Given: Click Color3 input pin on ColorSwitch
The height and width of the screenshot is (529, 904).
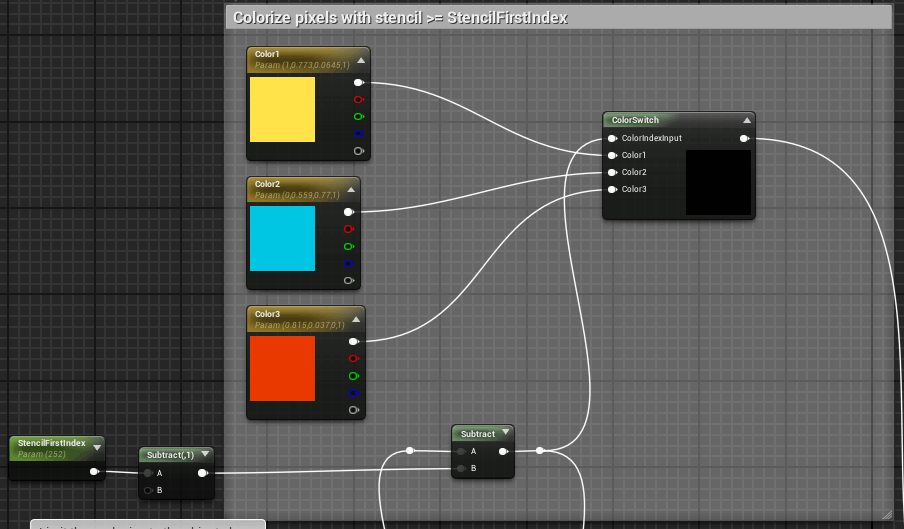Looking at the screenshot, I should pos(612,189).
